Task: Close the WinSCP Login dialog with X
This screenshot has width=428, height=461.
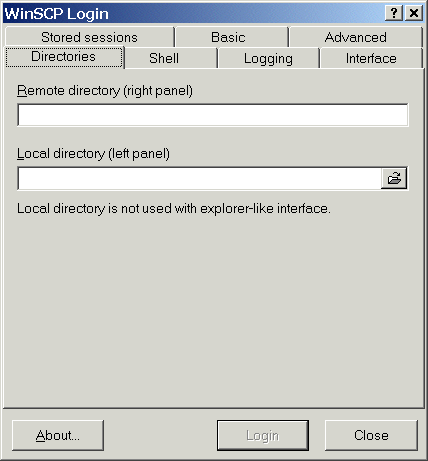Action: [414, 13]
